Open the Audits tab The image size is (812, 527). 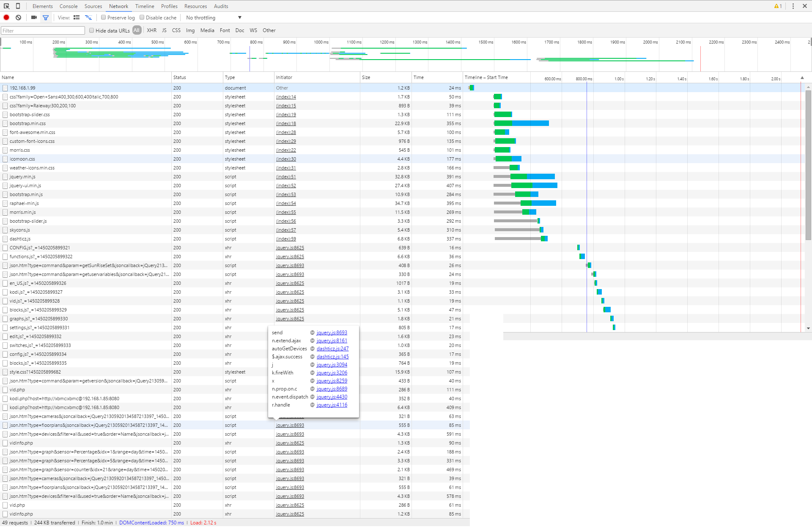[221, 6]
